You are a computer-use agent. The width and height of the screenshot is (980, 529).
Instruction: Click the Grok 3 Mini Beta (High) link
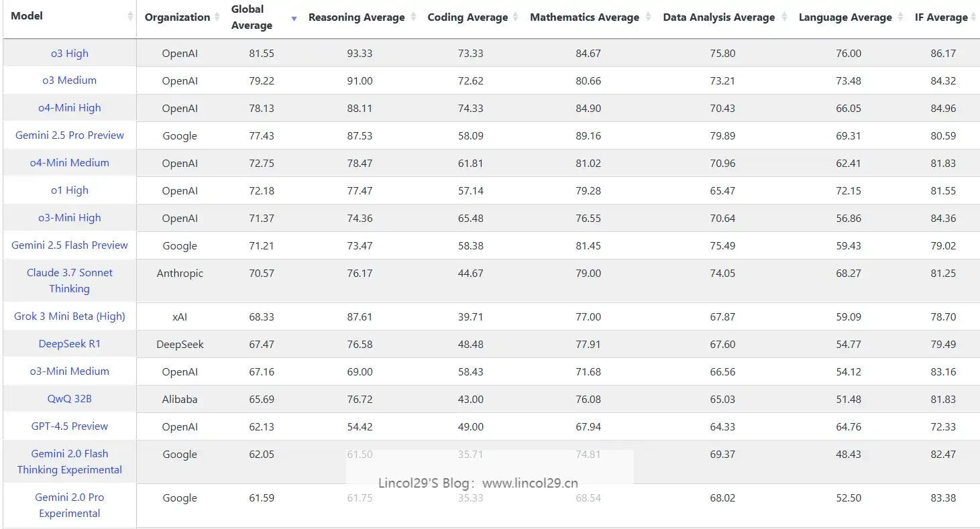(x=70, y=316)
